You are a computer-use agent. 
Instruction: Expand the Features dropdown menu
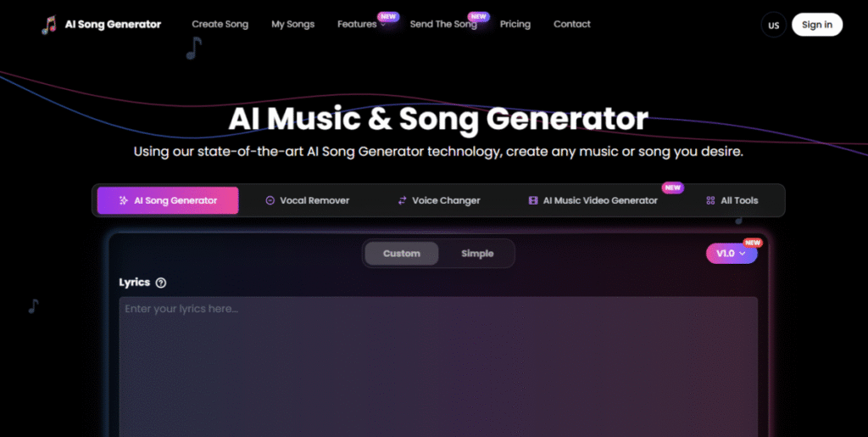coord(360,25)
